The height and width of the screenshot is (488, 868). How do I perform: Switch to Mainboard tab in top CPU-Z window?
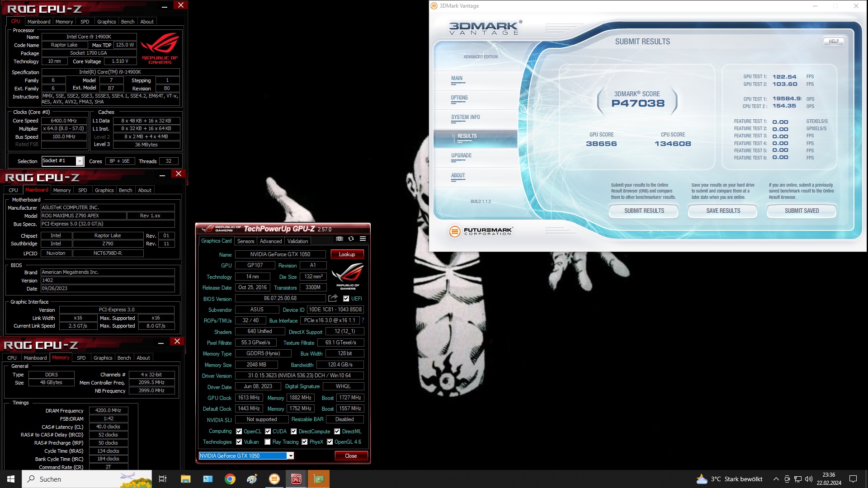[39, 22]
